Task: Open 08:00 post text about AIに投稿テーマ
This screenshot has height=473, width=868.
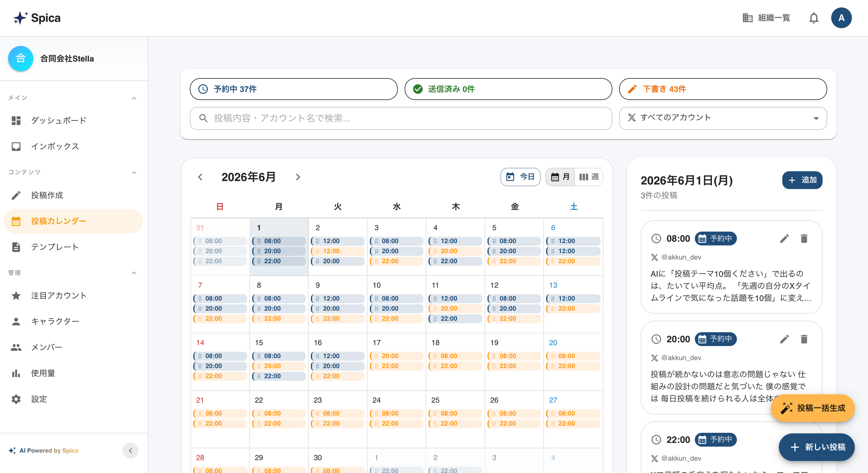Action: point(731,286)
